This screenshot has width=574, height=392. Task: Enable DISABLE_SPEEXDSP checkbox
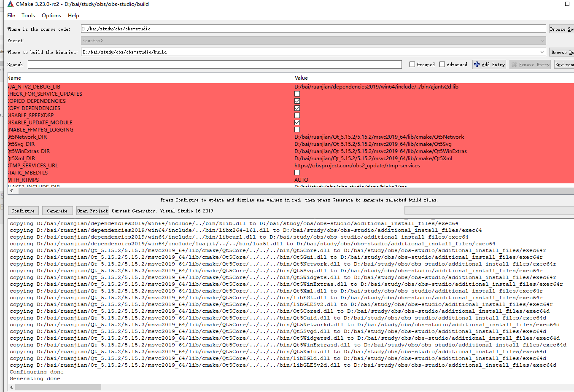point(297,115)
